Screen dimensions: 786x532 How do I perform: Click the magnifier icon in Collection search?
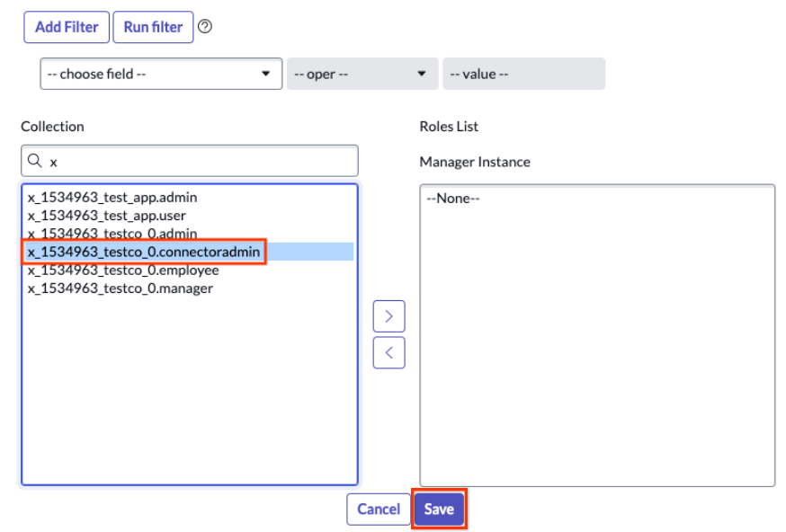click(x=35, y=162)
